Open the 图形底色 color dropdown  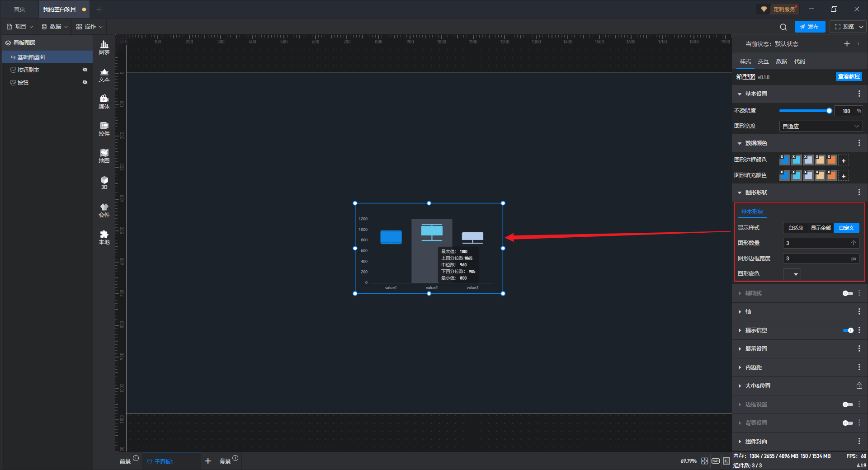click(x=792, y=274)
